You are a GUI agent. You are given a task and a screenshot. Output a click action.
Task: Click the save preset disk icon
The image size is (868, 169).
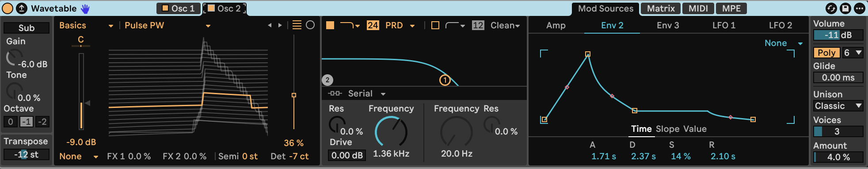845,8
